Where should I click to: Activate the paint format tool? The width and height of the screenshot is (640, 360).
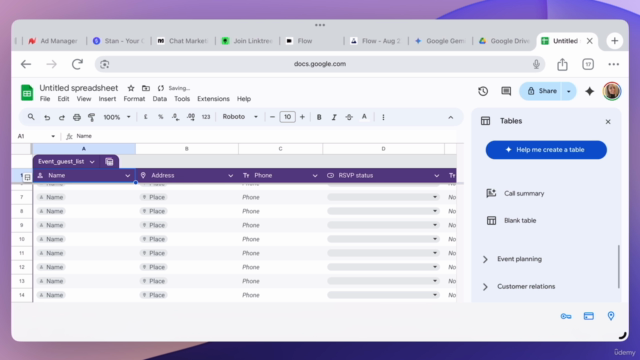pos(91,117)
